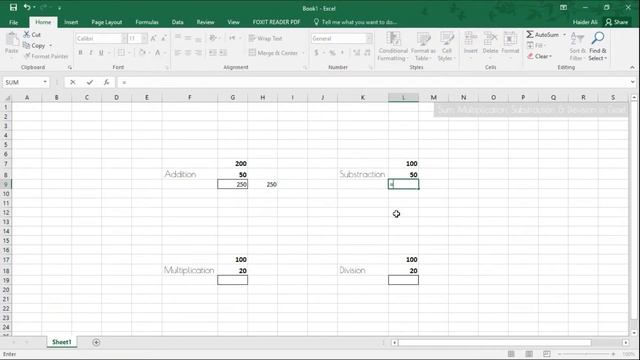Image resolution: width=640 pixels, height=360 pixels.
Task: Click Cancel X in the formula bar
Action: click(x=73, y=82)
